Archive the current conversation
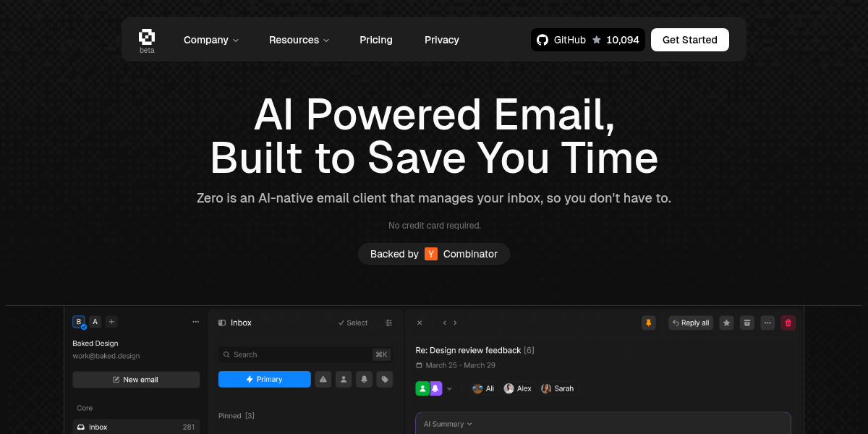Viewport: 868px width, 434px height. tap(746, 323)
